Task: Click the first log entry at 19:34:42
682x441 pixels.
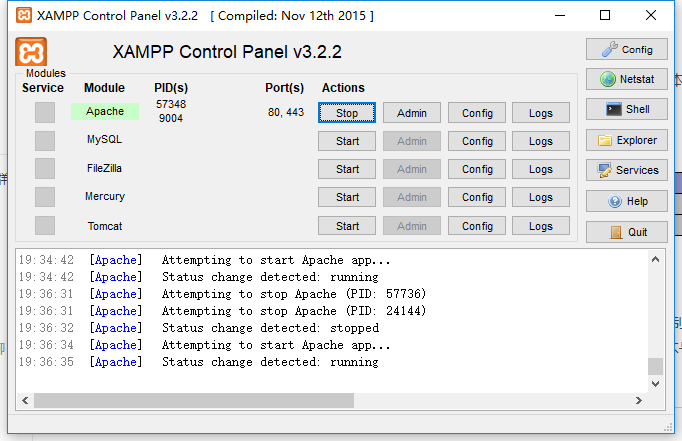Action: (x=204, y=260)
